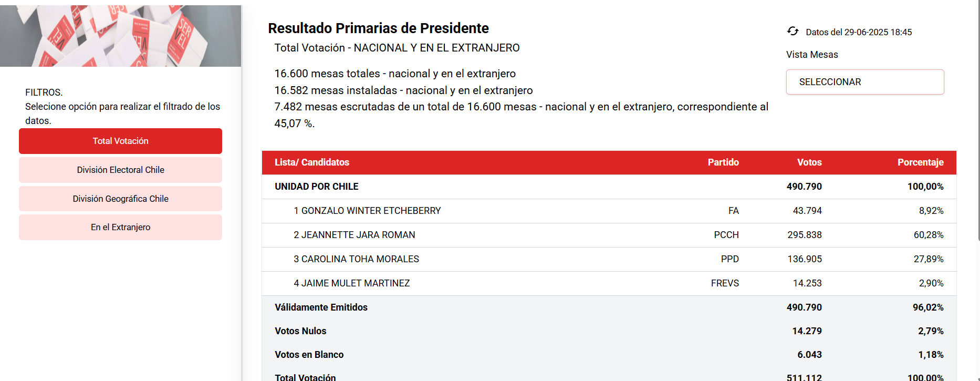Click the Votos column header
The width and height of the screenshot is (980, 381).
pyautogui.click(x=809, y=162)
